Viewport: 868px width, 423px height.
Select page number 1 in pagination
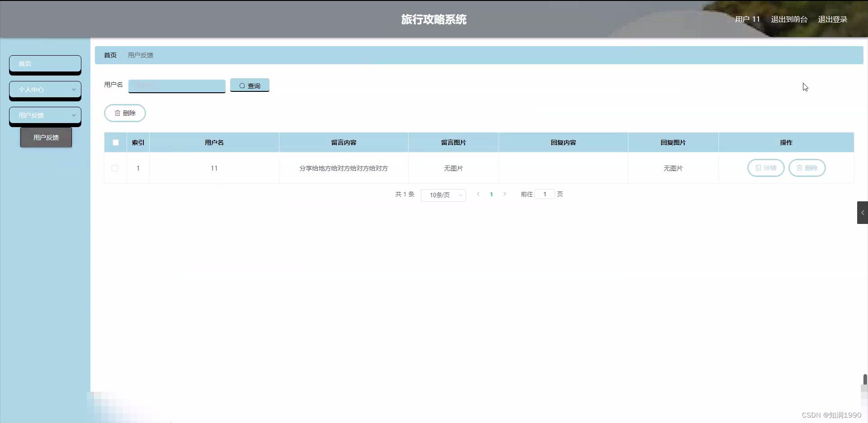point(492,194)
